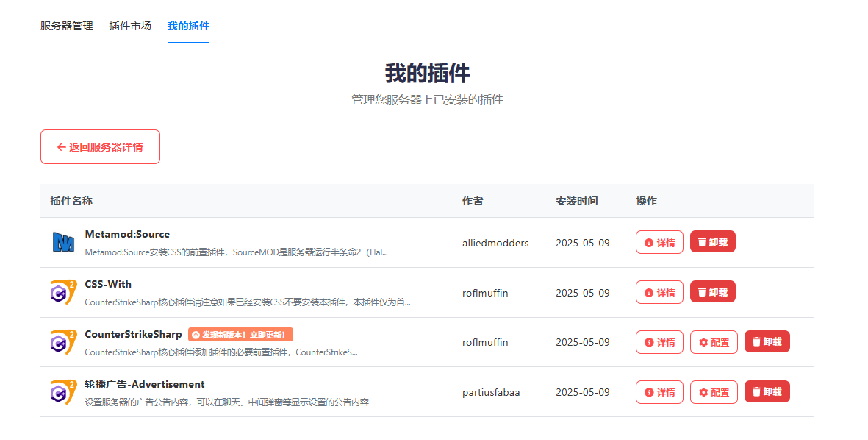The image size is (868, 440).
Task: Click CounterStrikeSharp plugin name
Action: coord(133,334)
